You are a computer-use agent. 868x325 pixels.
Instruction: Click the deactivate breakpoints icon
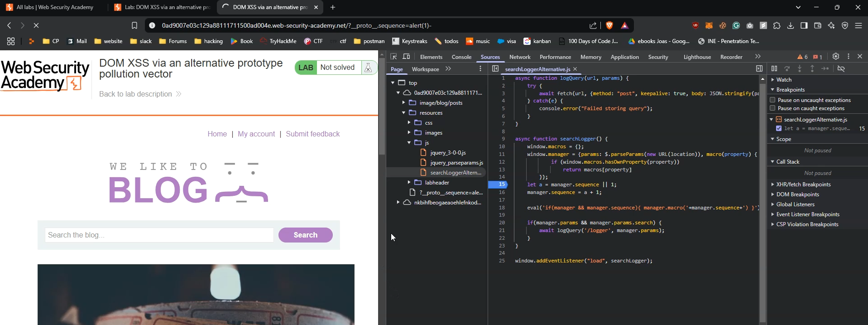pos(841,69)
